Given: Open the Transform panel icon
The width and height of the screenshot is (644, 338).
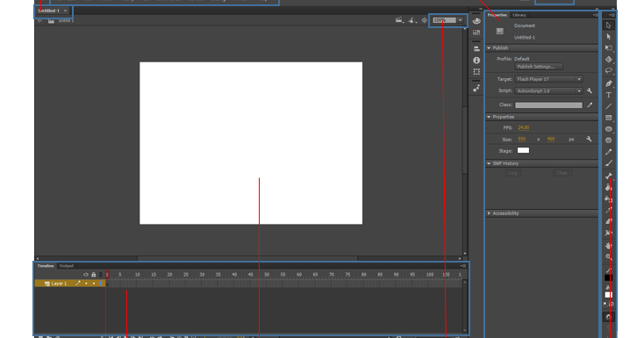Looking at the screenshot, I should [476, 71].
